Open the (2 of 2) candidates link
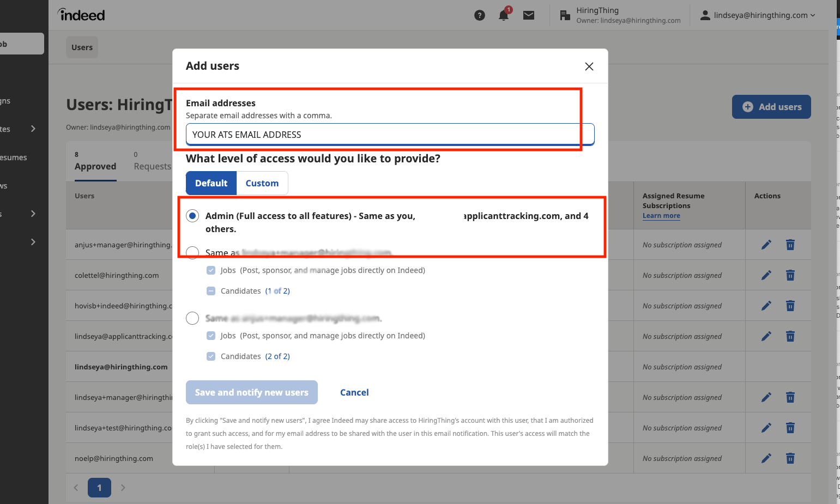Viewport: 840px width, 504px height. tap(277, 356)
